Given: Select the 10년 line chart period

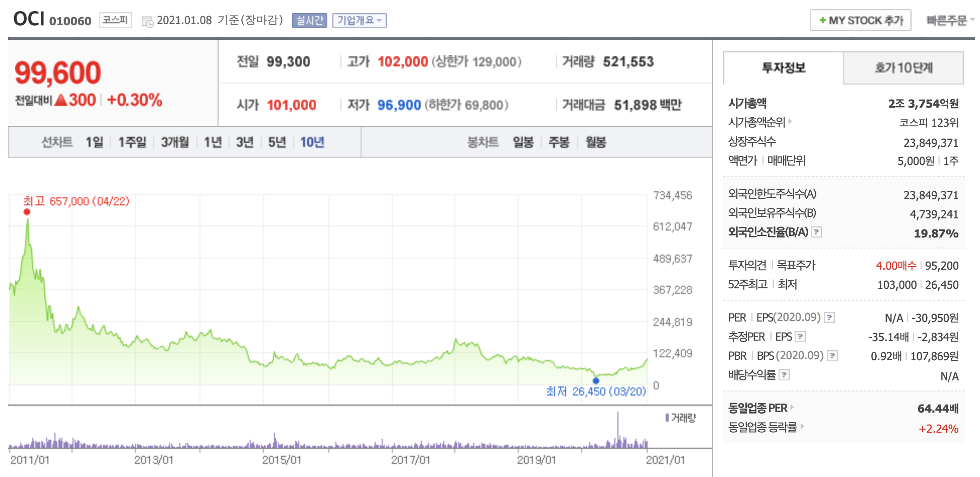Looking at the screenshot, I should tap(312, 142).
